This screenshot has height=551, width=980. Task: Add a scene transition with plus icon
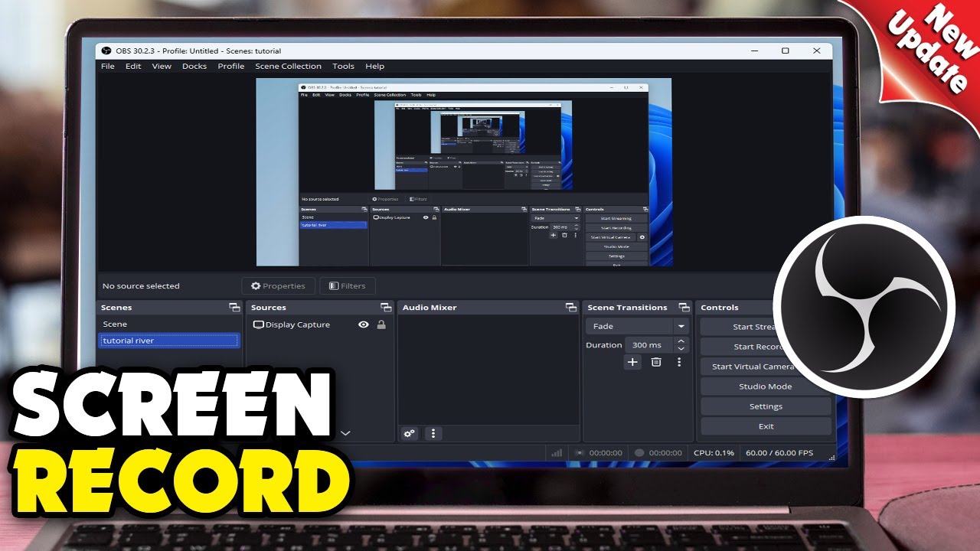point(632,362)
